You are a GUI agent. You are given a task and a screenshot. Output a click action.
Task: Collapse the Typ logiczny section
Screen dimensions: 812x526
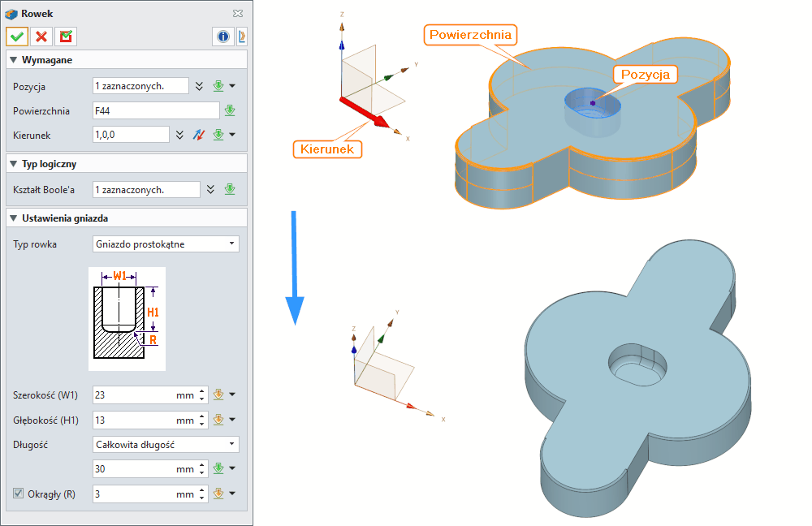coord(14,164)
